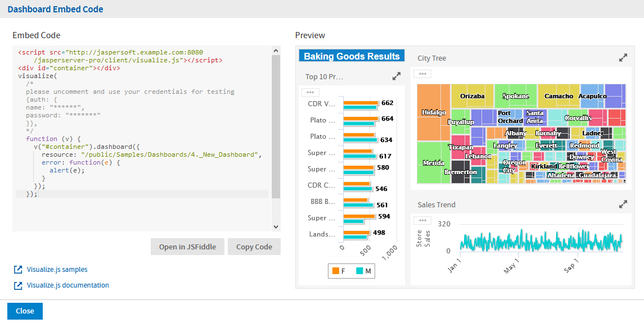
Task: Click the value label 662
Action: point(388,103)
